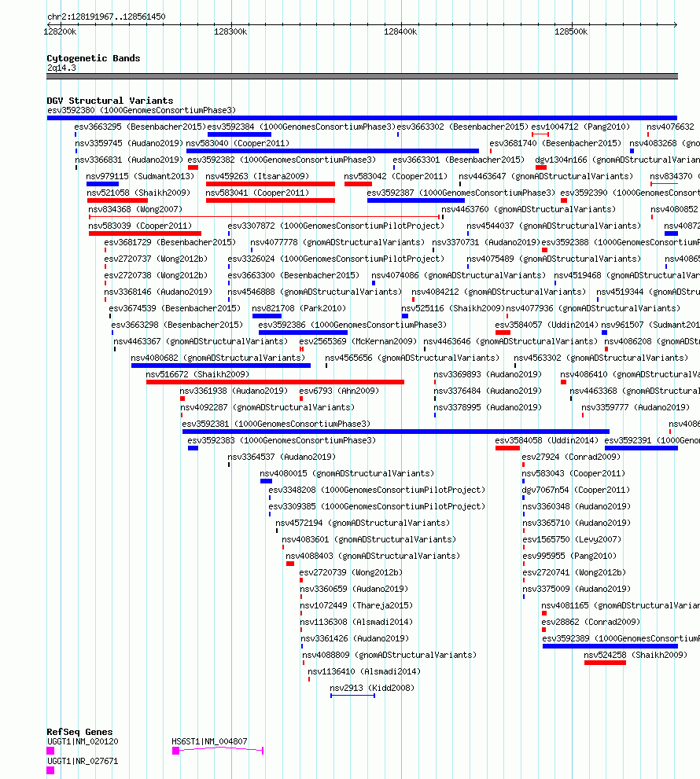
Task: Click the 128300k ruler tick label
Action: click(x=230, y=31)
